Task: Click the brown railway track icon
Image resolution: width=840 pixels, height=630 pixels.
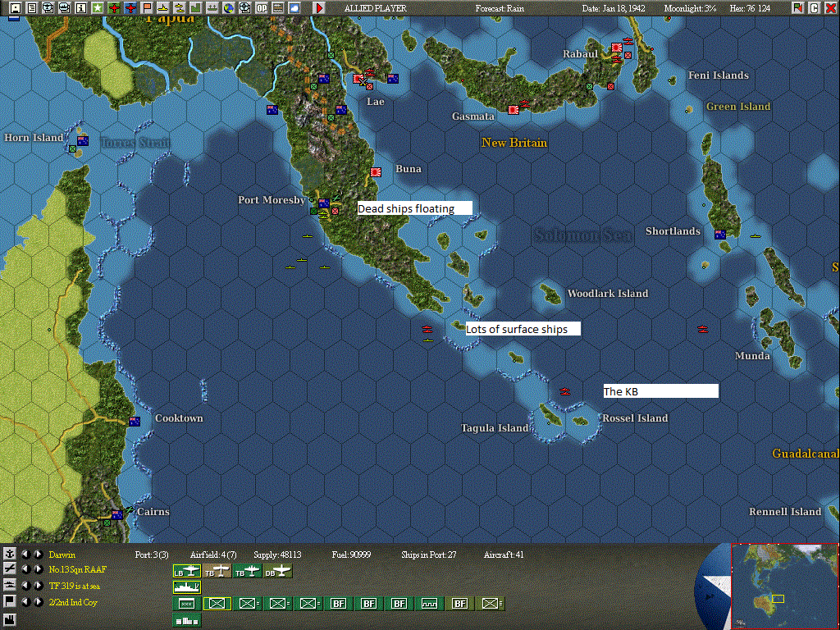Action: coord(278,8)
